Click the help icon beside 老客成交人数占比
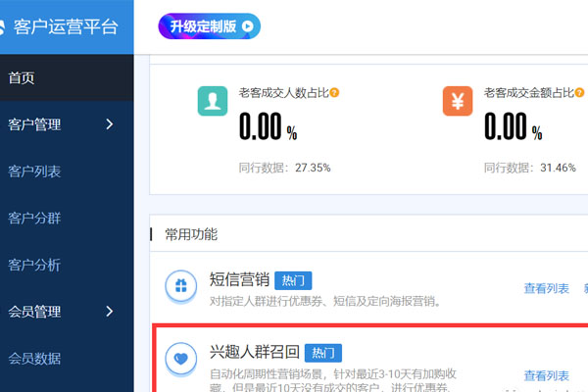588x392 pixels. click(x=335, y=93)
